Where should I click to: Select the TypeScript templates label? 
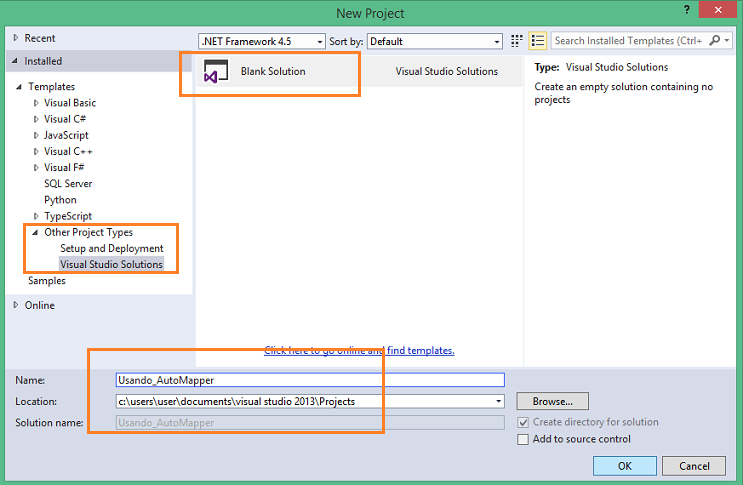(68, 216)
